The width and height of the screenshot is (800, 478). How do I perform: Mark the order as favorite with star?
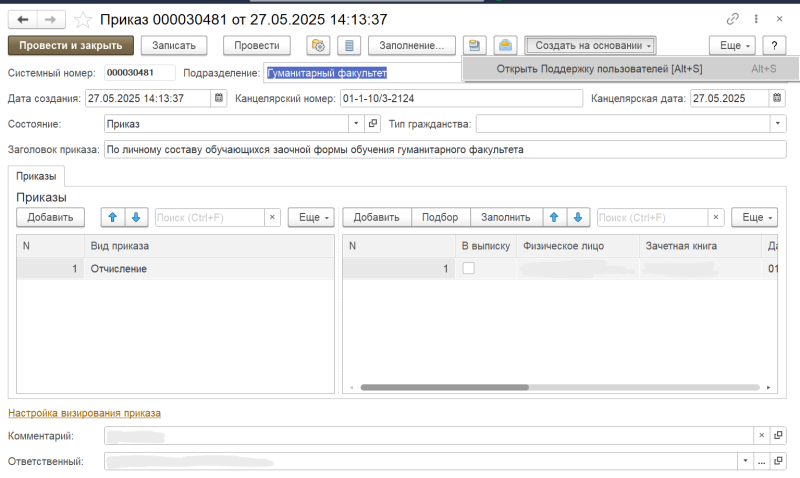tap(84, 20)
